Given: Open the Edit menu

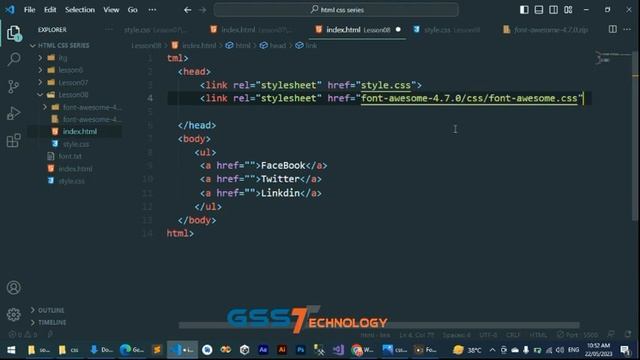Looking at the screenshot, I should [x=50, y=10].
